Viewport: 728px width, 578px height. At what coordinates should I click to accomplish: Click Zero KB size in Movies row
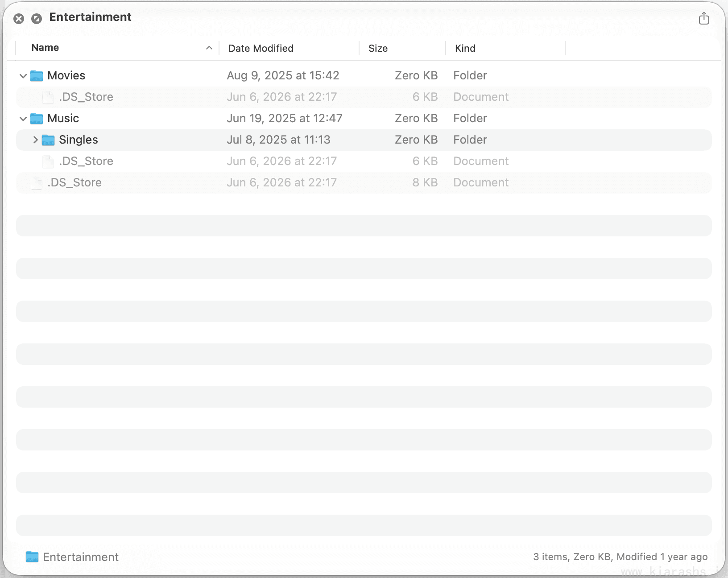(x=416, y=75)
